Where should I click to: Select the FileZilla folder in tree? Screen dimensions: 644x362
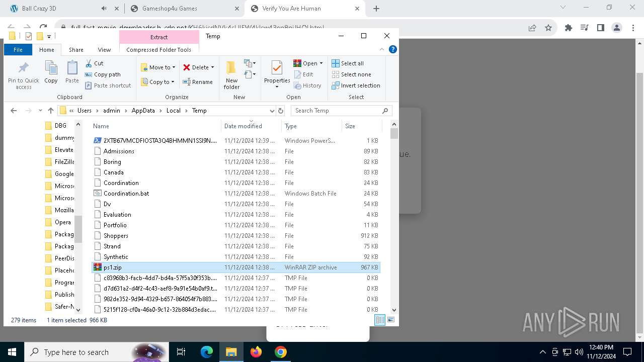click(59, 162)
